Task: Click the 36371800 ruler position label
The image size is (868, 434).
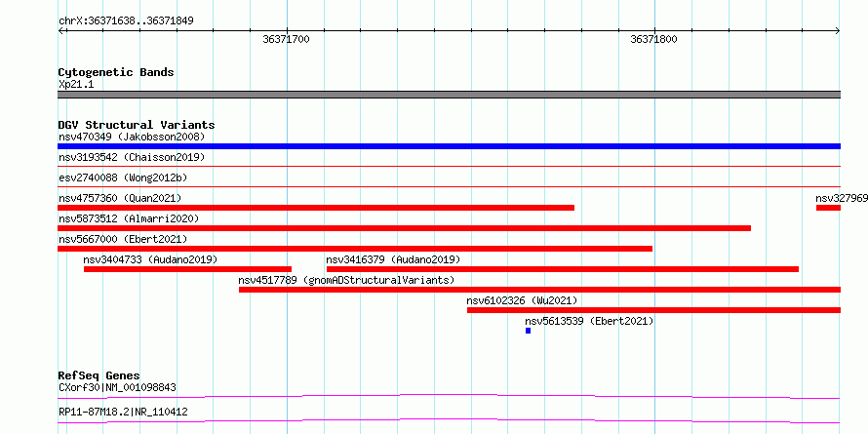Action: pos(653,39)
